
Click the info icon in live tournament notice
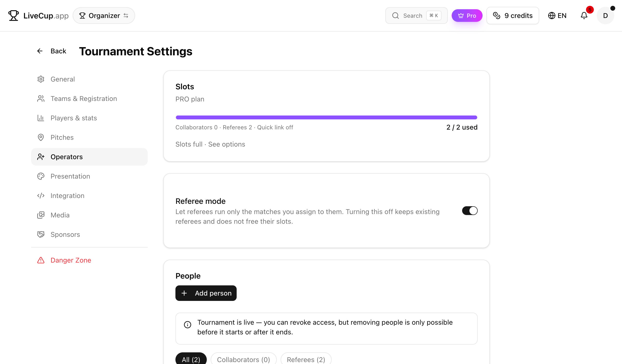[x=188, y=325]
